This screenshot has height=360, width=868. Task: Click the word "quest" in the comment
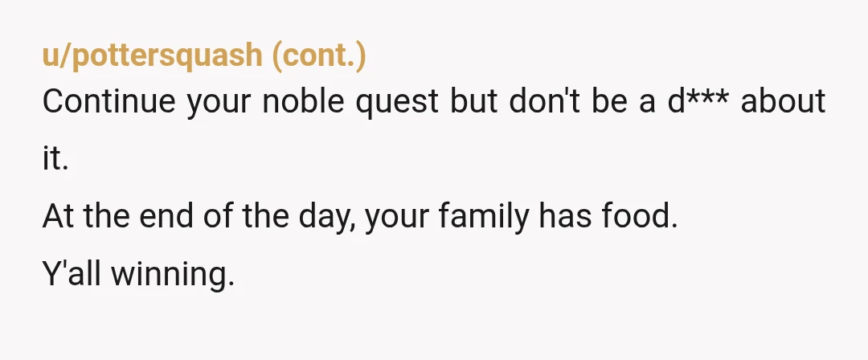coord(398,104)
